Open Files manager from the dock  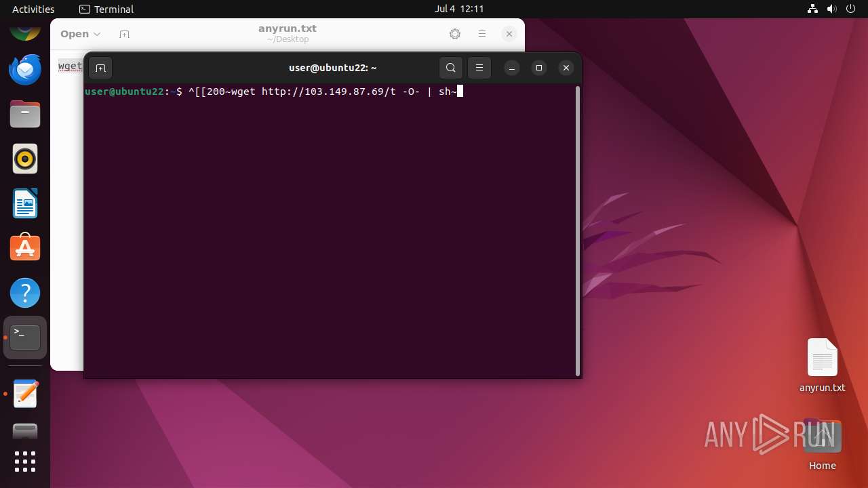25,114
